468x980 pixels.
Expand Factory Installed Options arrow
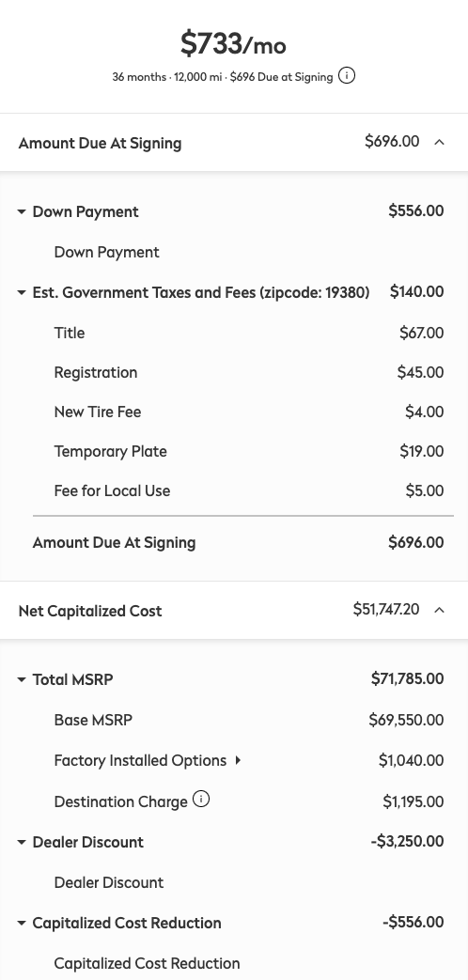(x=238, y=761)
